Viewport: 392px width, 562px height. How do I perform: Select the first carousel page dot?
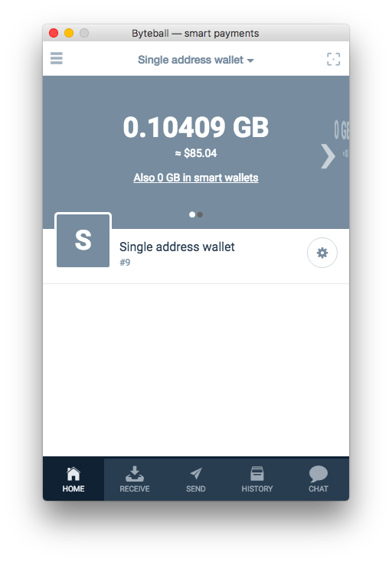point(192,214)
